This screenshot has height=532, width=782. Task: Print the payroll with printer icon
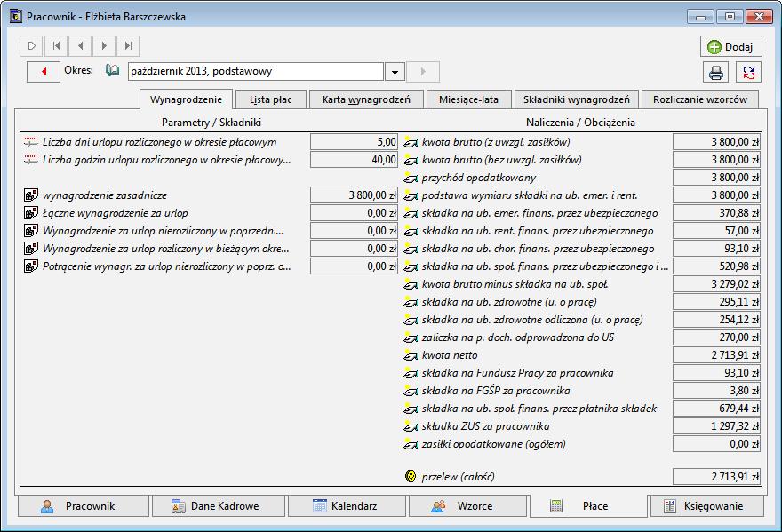pos(715,73)
